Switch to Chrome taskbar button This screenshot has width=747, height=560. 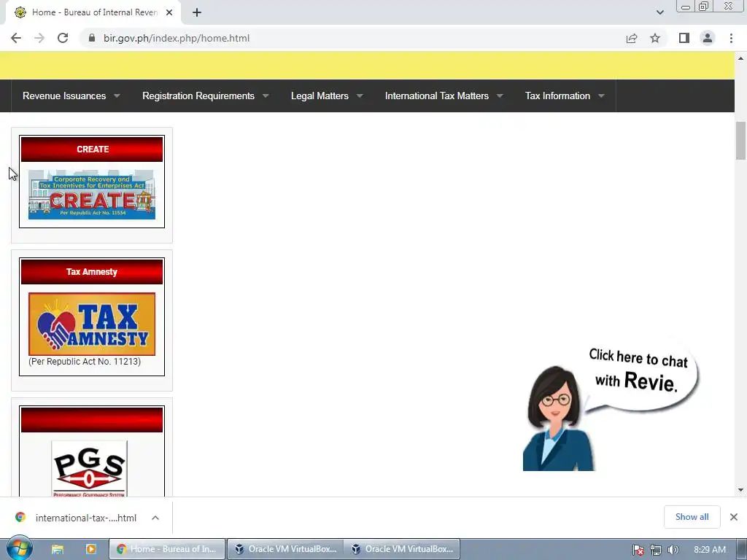(167, 549)
